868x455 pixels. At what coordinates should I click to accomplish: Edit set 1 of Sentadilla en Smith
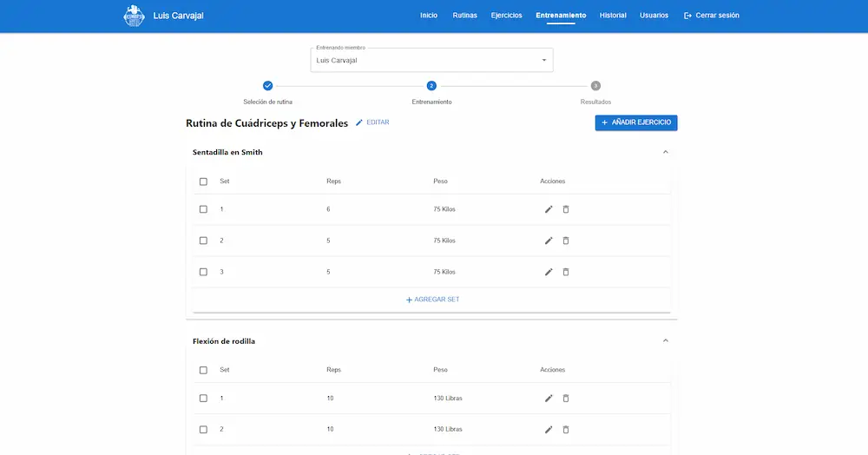tap(549, 209)
